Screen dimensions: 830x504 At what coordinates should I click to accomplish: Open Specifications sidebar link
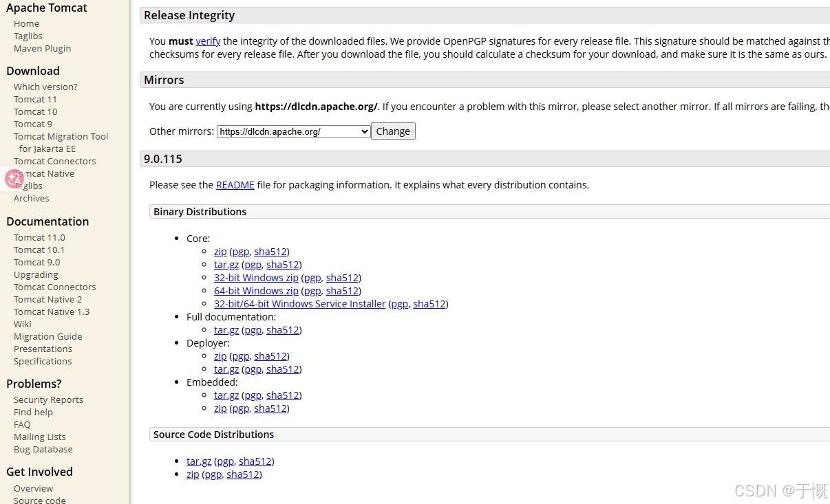click(43, 361)
